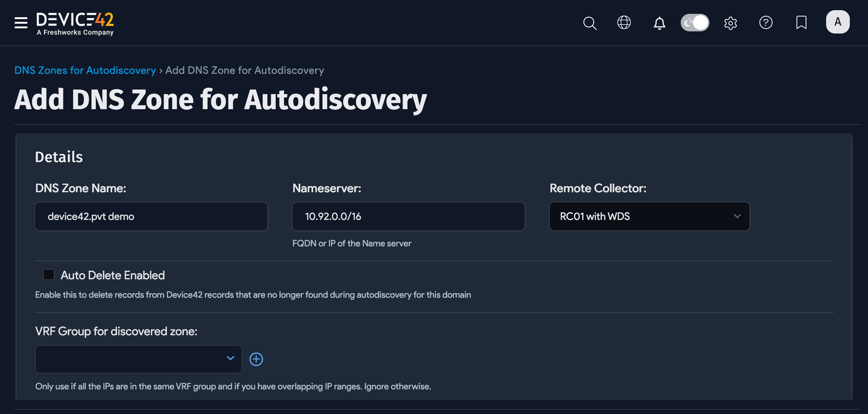This screenshot has height=414, width=868.
Task: Add a new VRF Group via plus icon
Action: click(x=256, y=359)
